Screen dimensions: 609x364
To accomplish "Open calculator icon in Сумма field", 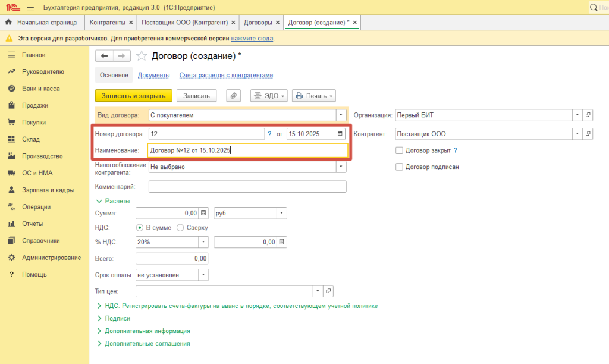I will click(203, 213).
